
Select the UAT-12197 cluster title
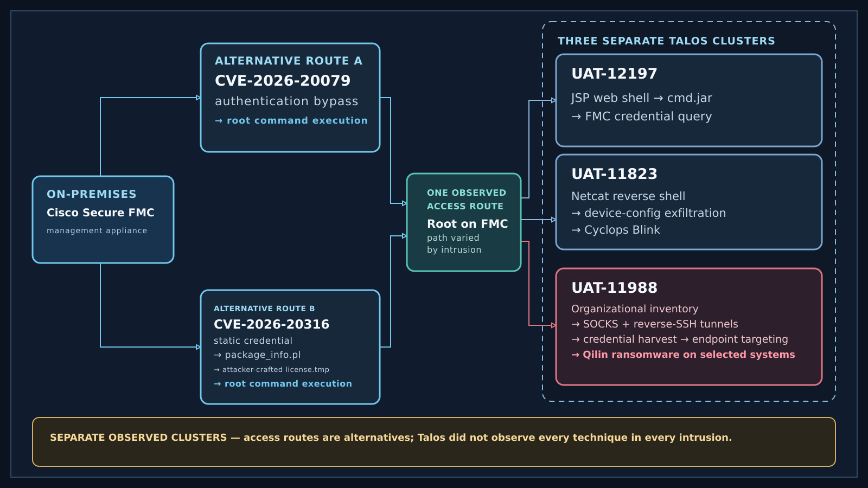[614, 74]
